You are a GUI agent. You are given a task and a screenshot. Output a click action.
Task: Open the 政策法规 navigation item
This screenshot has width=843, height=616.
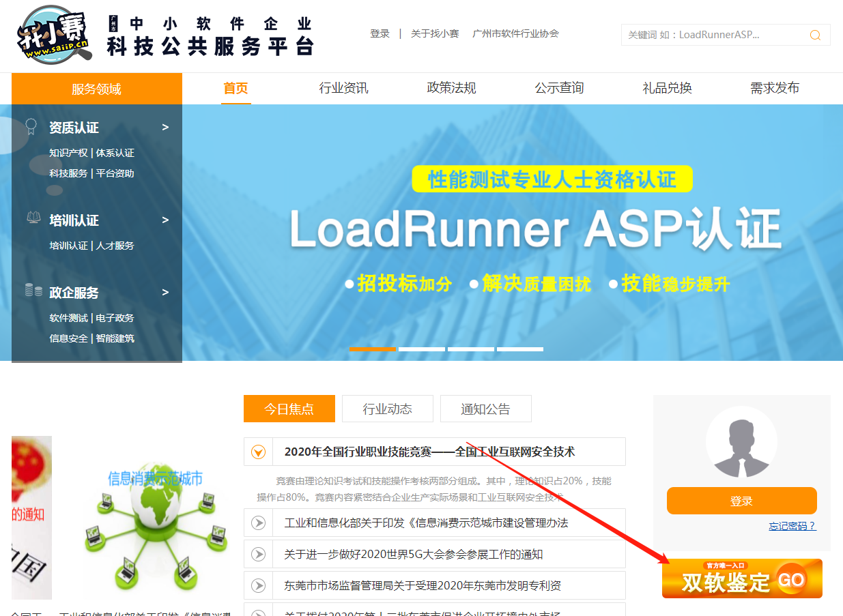(451, 88)
